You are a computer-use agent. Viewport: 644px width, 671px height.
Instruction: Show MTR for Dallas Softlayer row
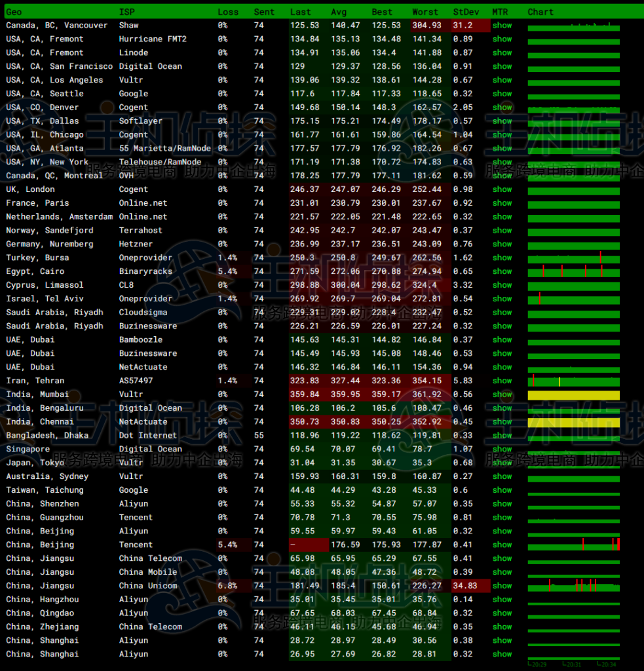point(502,121)
